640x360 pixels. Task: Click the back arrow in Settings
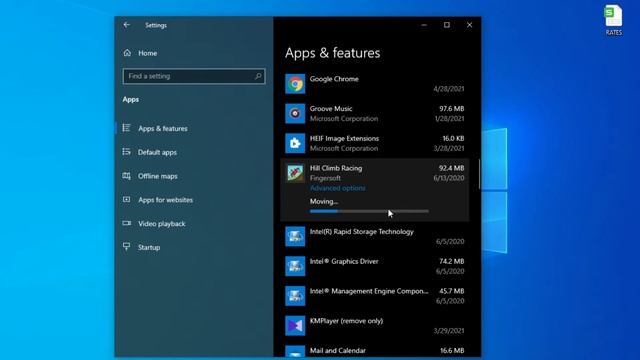[127, 25]
